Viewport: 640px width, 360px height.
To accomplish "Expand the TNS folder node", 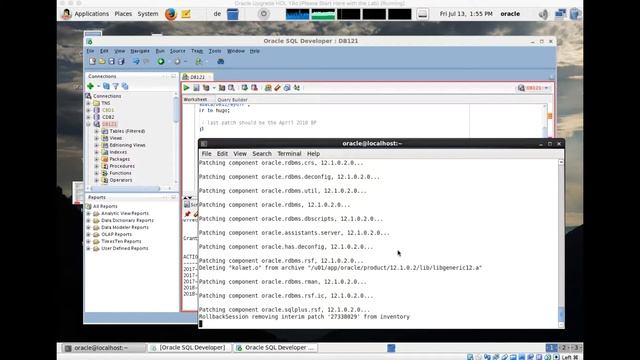I will [89, 103].
